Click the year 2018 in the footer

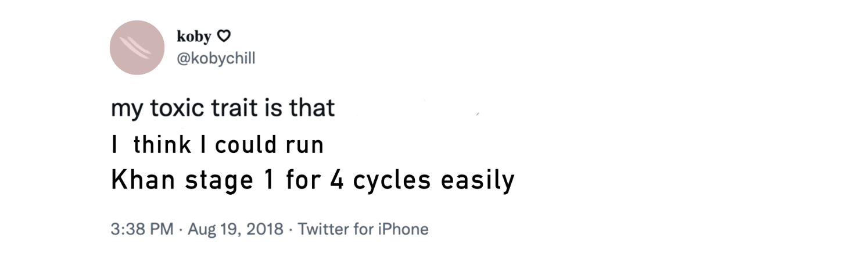click(x=266, y=229)
